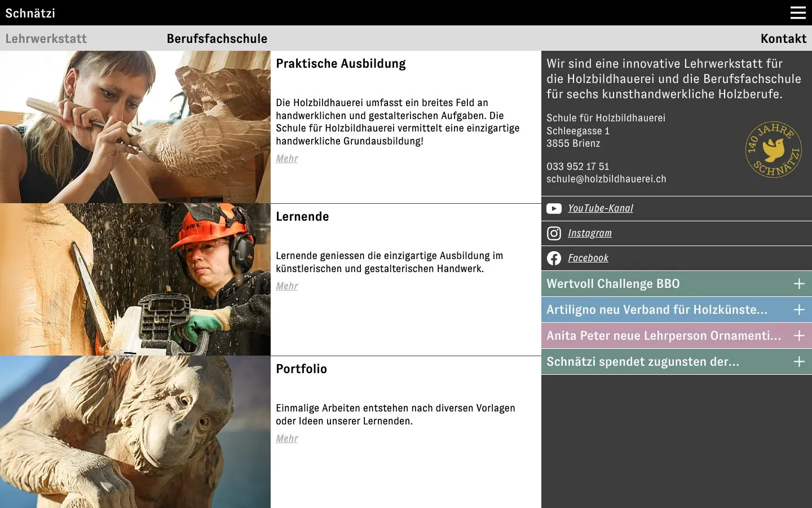Click the Instagram camera icon
The height and width of the screenshot is (508, 812).
tap(554, 233)
